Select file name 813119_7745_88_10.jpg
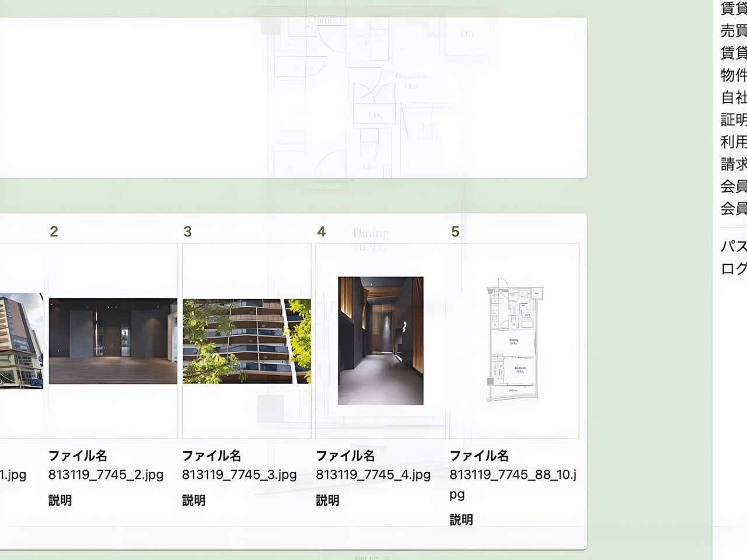 coord(513,484)
